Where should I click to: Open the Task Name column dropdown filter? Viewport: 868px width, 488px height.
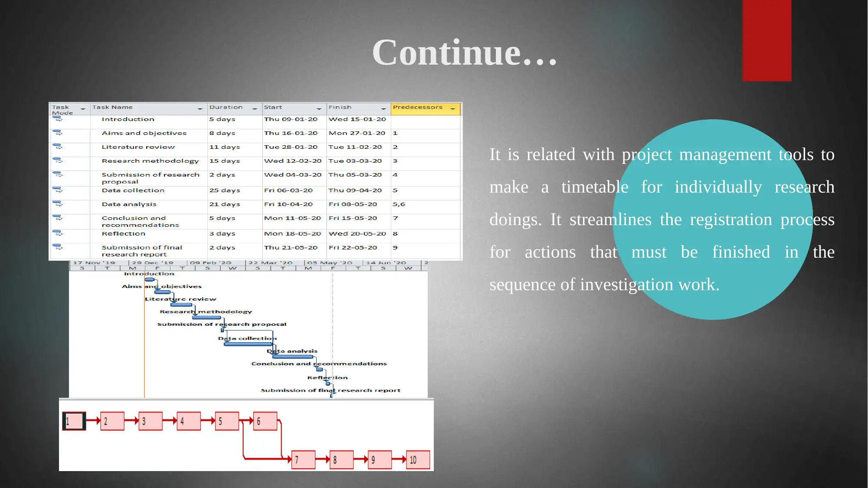tap(200, 107)
